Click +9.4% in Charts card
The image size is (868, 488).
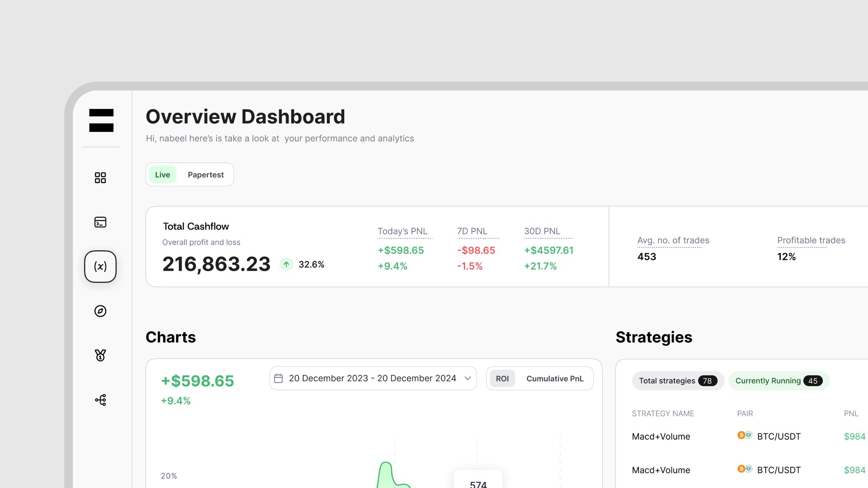coord(176,401)
